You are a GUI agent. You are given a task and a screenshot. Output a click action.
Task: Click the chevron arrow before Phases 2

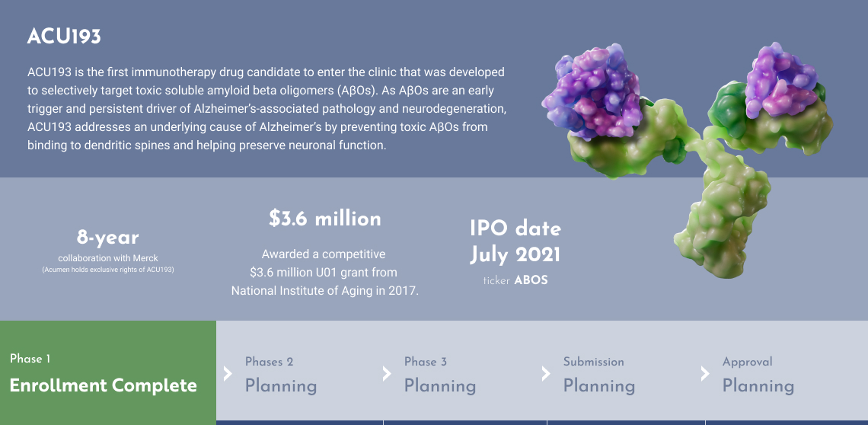pyautogui.click(x=228, y=373)
